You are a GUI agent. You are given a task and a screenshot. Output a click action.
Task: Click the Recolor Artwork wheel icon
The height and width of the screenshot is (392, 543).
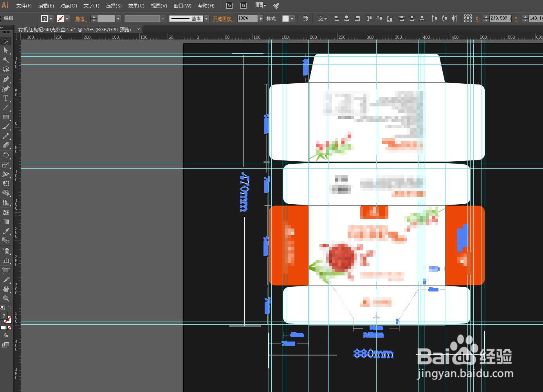tap(305, 18)
